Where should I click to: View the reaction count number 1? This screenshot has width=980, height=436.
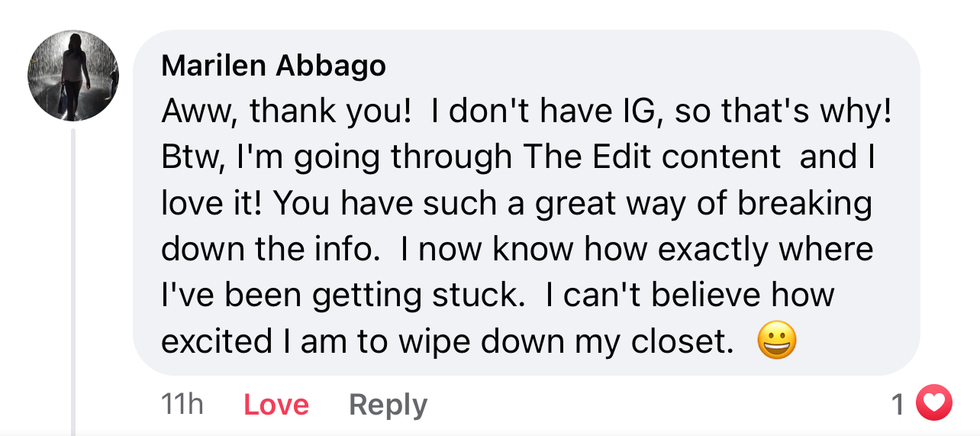tap(898, 404)
